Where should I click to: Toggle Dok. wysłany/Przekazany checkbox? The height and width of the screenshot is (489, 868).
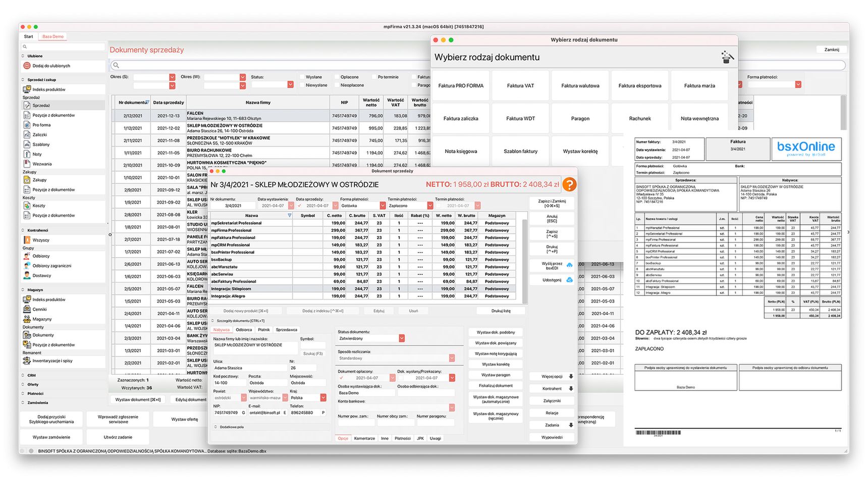pos(401,378)
